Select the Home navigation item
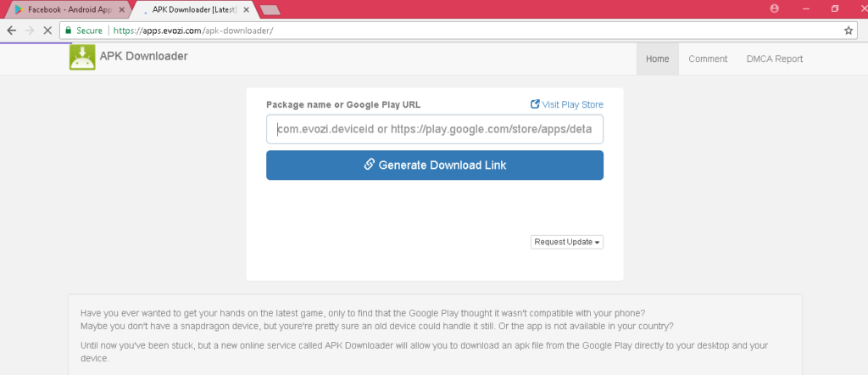Viewport: 868px width, 375px height. point(658,59)
